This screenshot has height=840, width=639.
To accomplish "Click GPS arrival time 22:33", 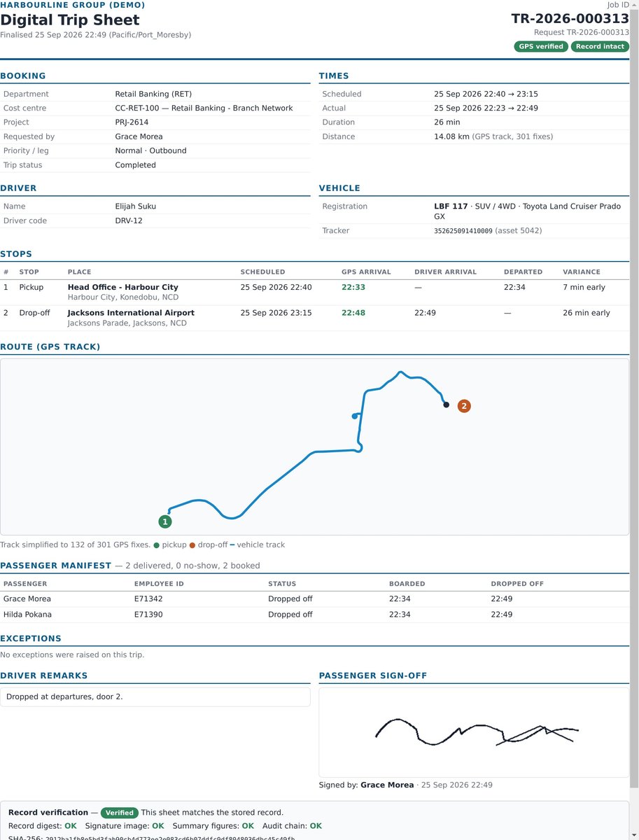I will (353, 287).
